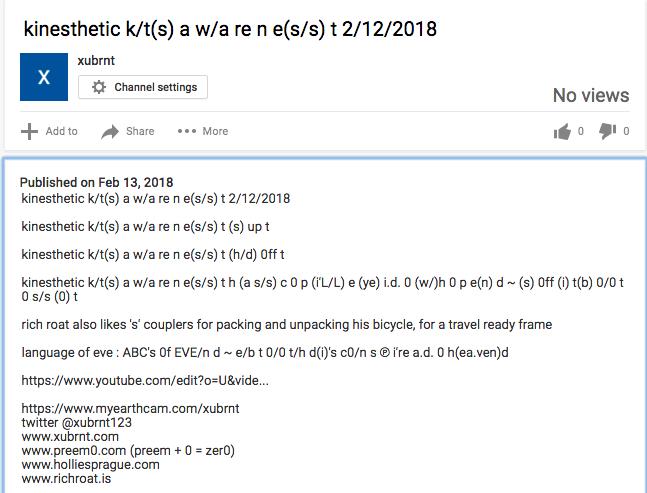
Task: Open the xubrnt channel avatar
Action: click(x=44, y=77)
